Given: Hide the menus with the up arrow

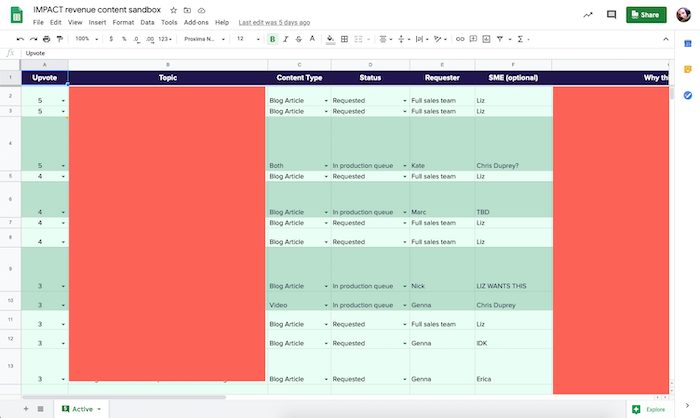Looking at the screenshot, I should tap(666, 39).
